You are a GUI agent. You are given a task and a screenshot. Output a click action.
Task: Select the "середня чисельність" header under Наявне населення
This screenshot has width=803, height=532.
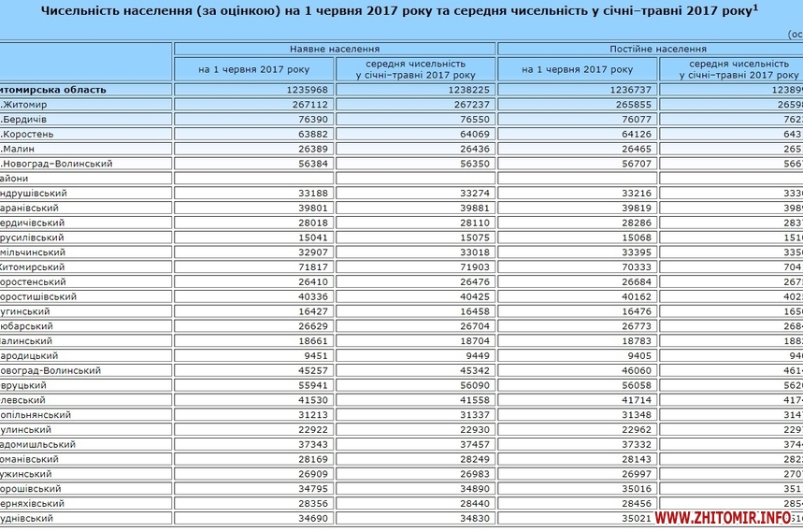pos(416,69)
